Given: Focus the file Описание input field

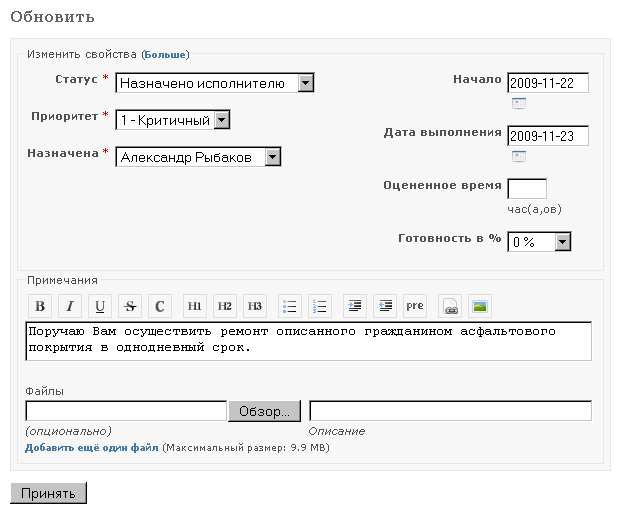Looking at the screenshot, I should tap(450, 411).
